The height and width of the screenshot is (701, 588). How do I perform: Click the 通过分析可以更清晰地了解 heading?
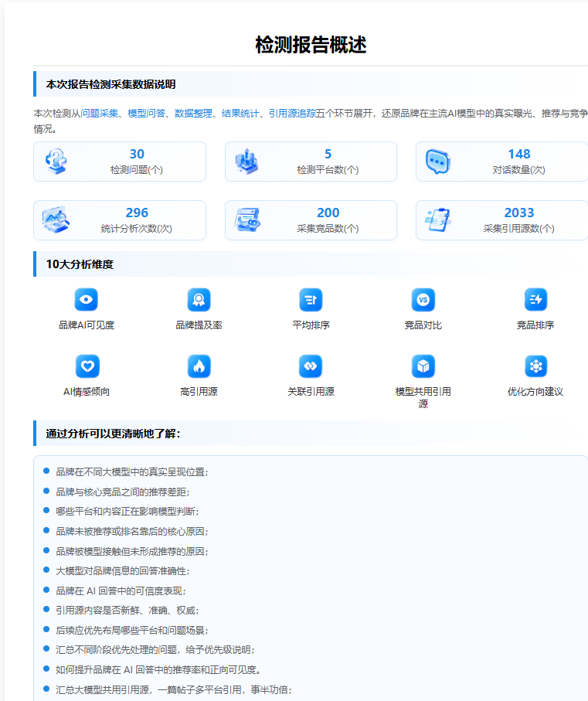(x=113, y=434)
